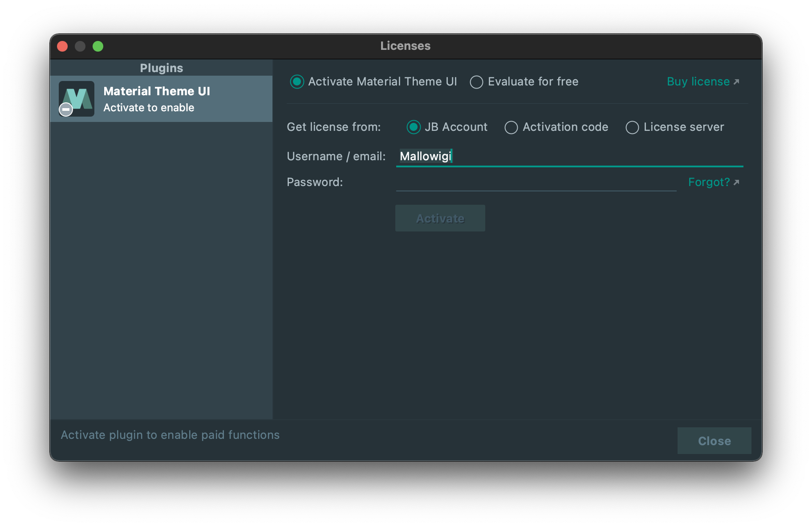The image size is (812, 527).
Task: Select Material Theme UI plugin row in list
Action: [161, 99]
